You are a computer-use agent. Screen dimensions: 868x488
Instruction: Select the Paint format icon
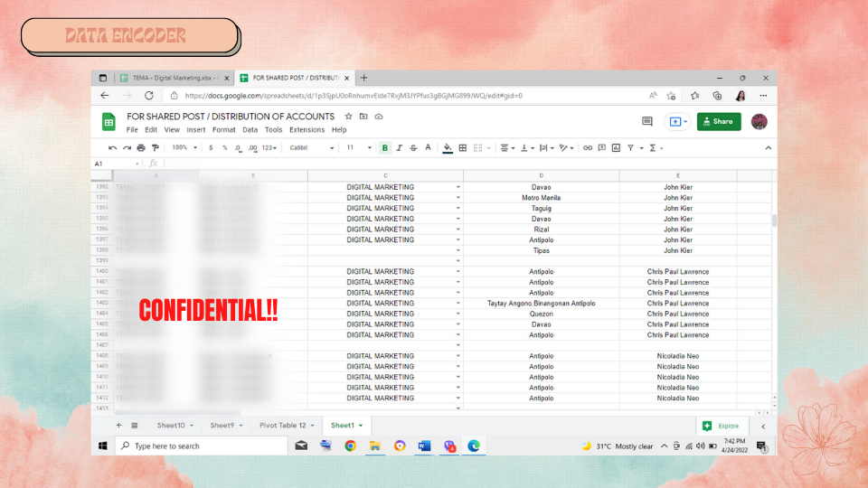[x=156, y=147]
